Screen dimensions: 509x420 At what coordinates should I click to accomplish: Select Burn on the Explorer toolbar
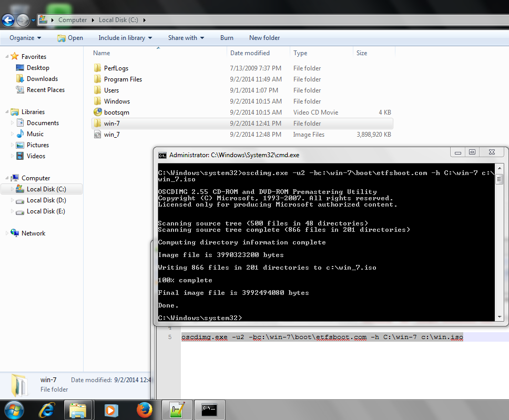(227, 37)
